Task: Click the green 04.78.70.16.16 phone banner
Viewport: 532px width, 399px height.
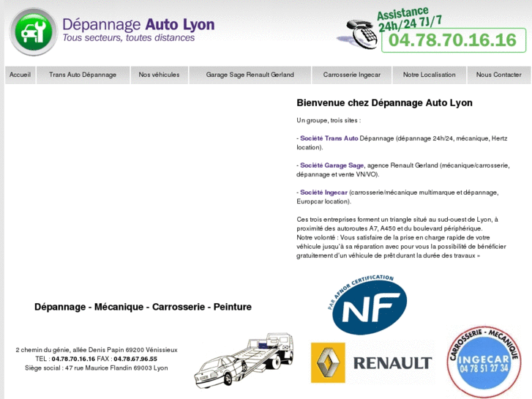Action: [x=453, y=40]
